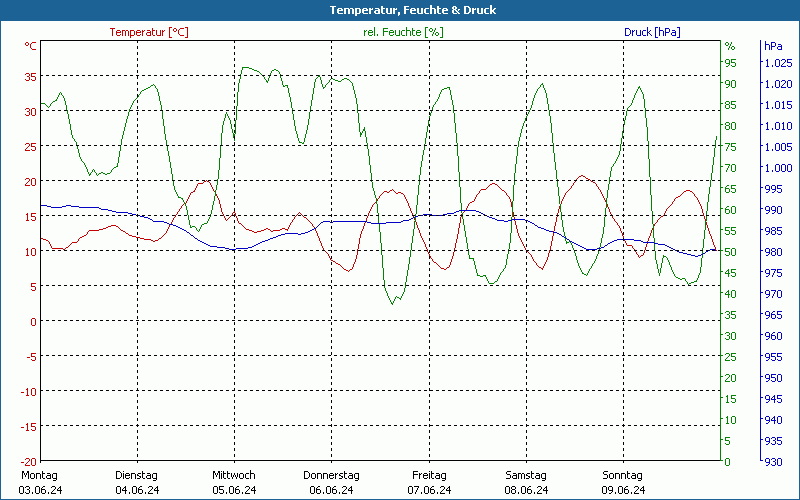Click the 25 tick on humidity axis
The width and height of the screenshot is (800, 500).
731,357
